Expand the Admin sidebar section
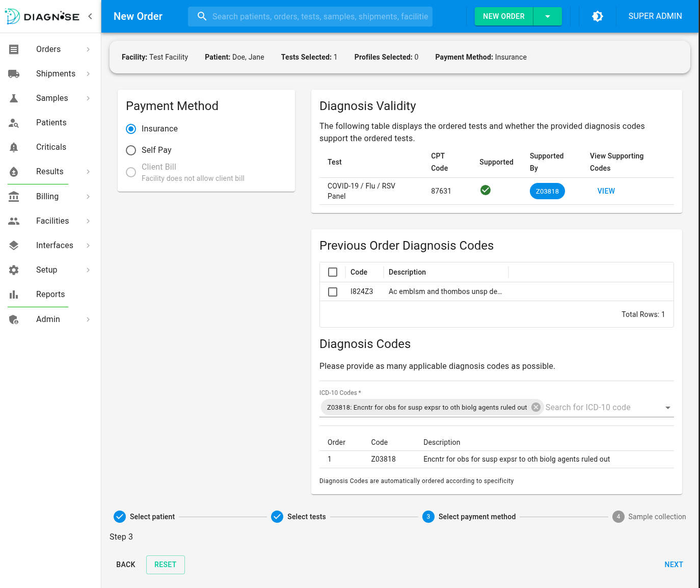Screen dimensions: 700x588 point(48,319)
